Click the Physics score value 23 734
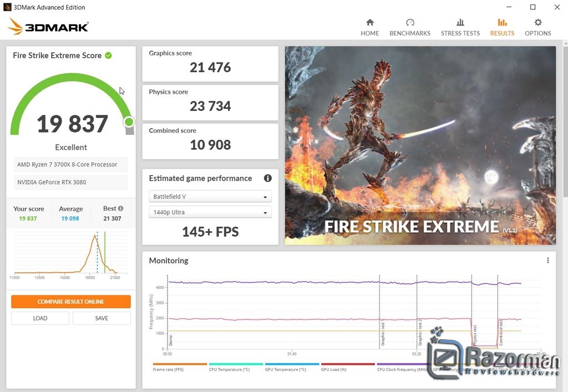The height and width of the screenshot is (392, 568). tap(210, 106)
